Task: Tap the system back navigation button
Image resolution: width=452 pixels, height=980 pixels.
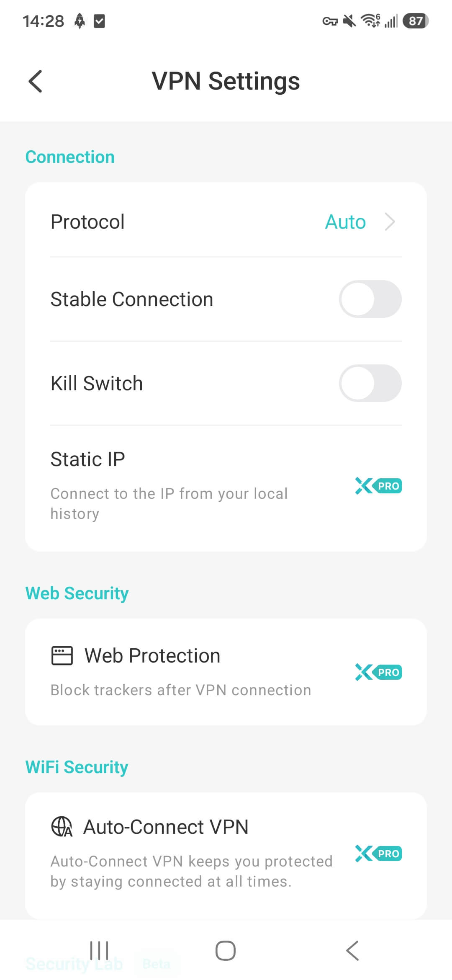Action: tap(352, 950)
